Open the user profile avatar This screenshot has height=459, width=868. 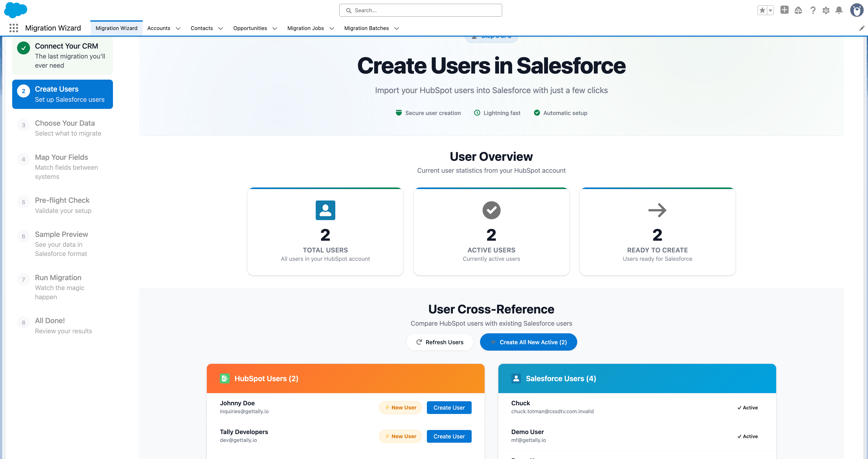[x=856, y=10]
